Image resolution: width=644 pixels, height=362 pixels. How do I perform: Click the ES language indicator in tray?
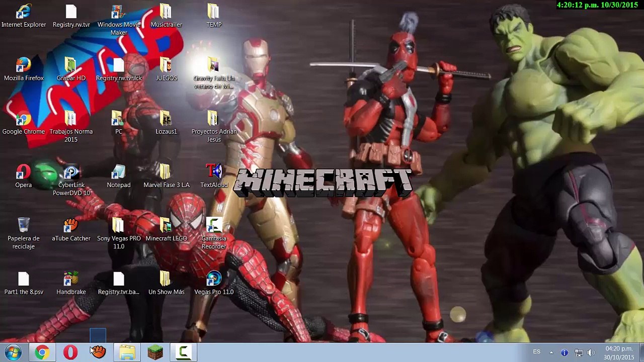tap(537, 352)
